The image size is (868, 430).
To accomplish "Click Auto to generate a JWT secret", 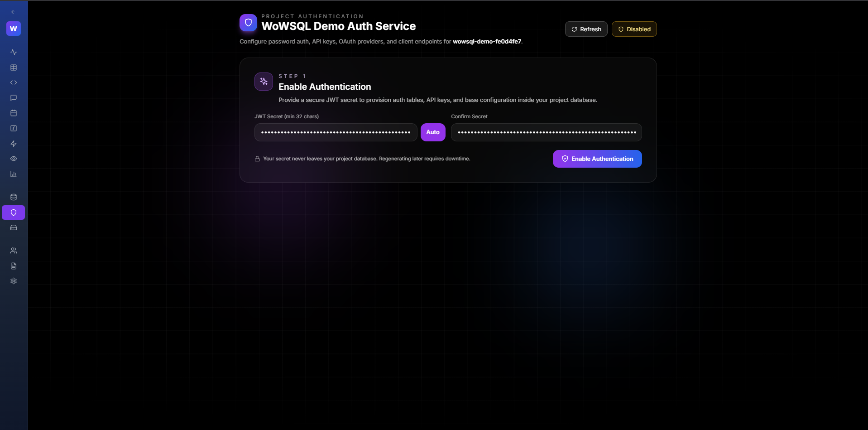I will coord(432,132).
